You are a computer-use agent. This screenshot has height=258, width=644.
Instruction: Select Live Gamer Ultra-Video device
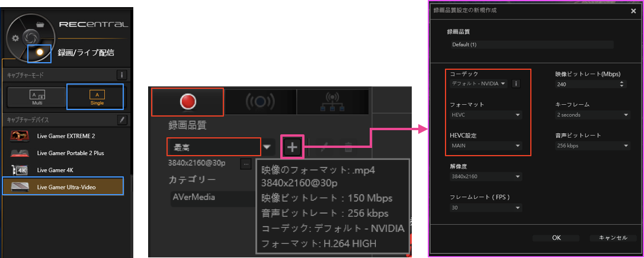[63, 187]
